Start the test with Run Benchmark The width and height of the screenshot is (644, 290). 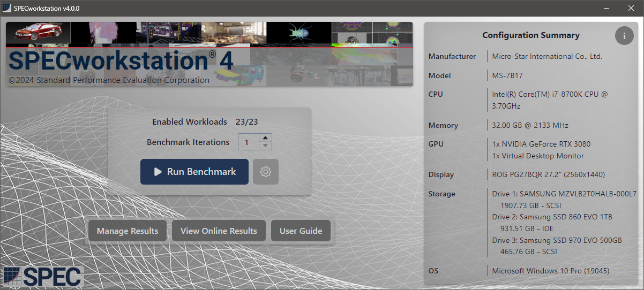[194, 172]
